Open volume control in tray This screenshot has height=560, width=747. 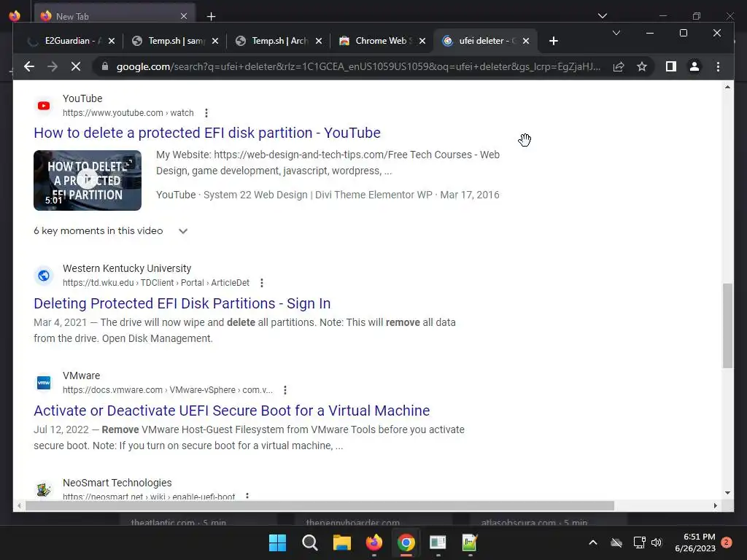click(x=657, y=542)
